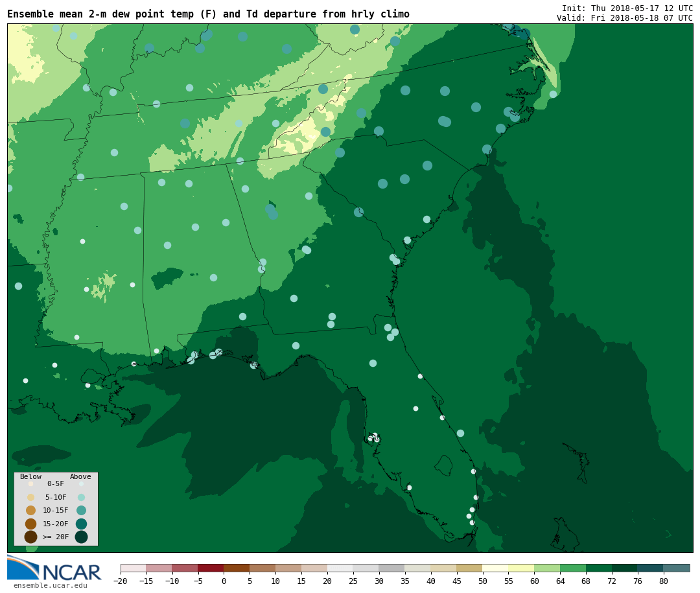The height and width of the screenshot is (593, 700).
Task: Click the NCAR logo
Action: [x=54, y=568]
